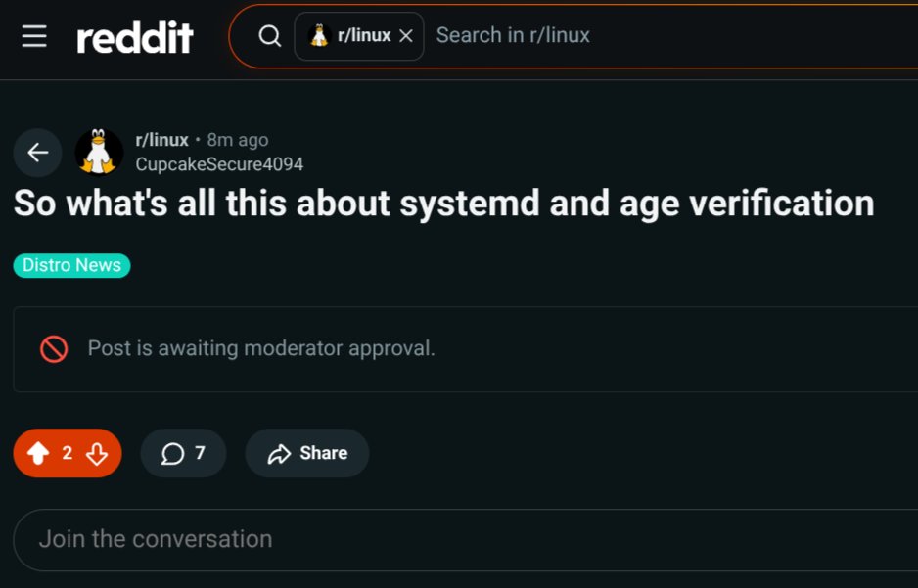This screenshot has width=918, height=588.
Task: Go back using the left arrow button
Action: click(38, 152)
